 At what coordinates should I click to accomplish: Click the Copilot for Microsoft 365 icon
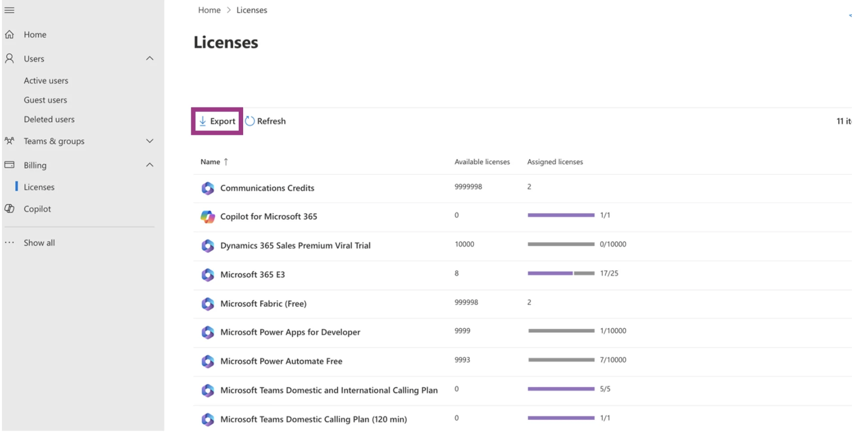[208, 216]
